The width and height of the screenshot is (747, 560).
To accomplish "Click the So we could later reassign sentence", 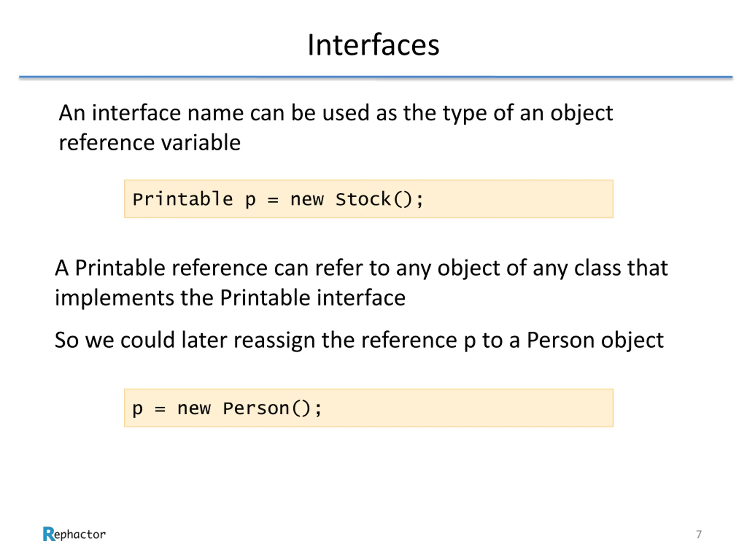I will point(359,340).
